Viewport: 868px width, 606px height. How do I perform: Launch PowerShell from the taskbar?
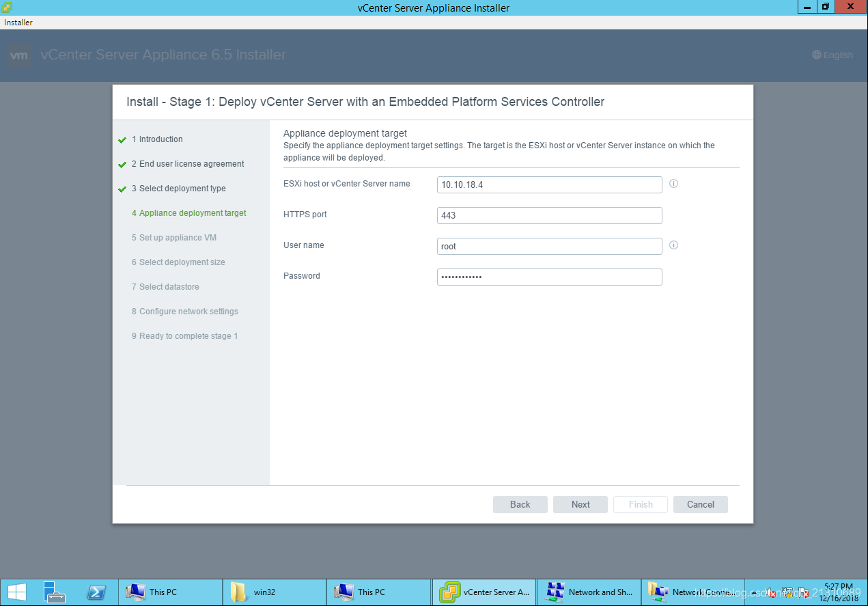coord(95,592)
